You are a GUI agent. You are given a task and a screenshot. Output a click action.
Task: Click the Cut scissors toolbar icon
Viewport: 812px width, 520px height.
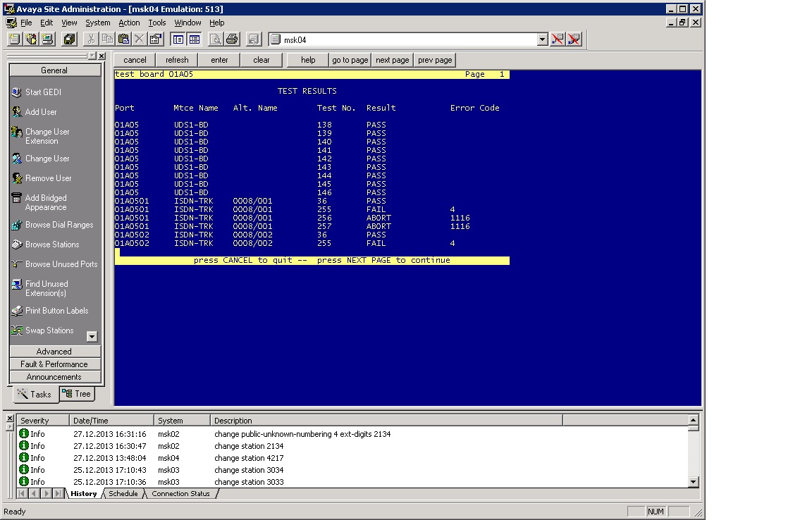pos(91,39)
